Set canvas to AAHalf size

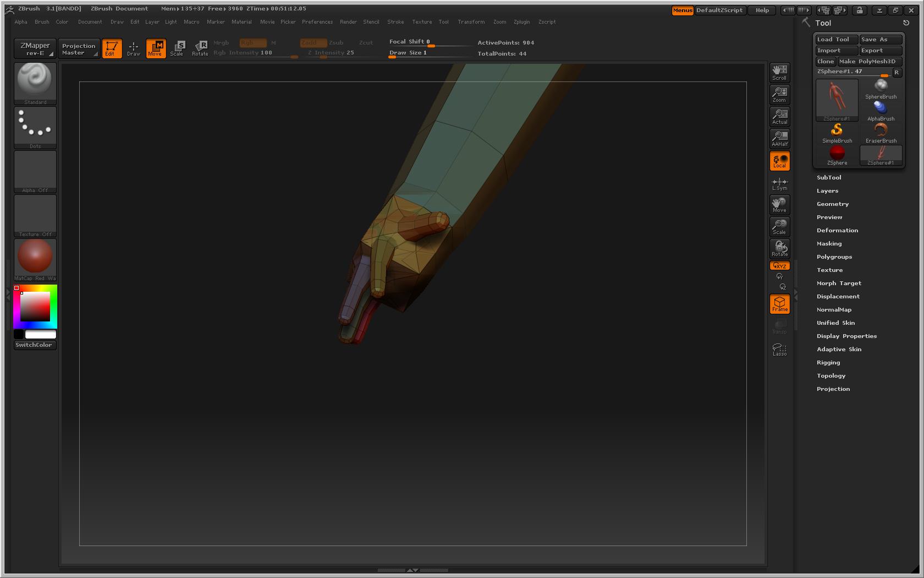pos(780,139)
